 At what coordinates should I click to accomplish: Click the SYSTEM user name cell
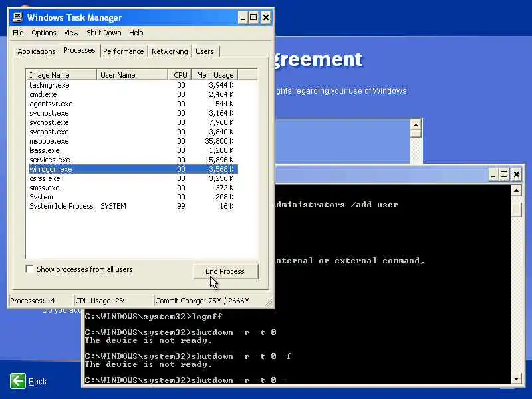pyautogui.click(x=113, y=206)
